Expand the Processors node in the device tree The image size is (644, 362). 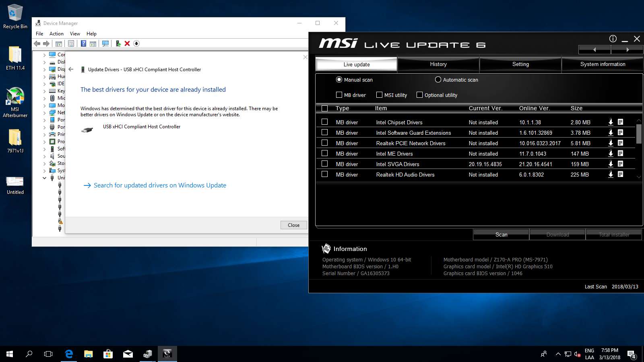(44, 142)
